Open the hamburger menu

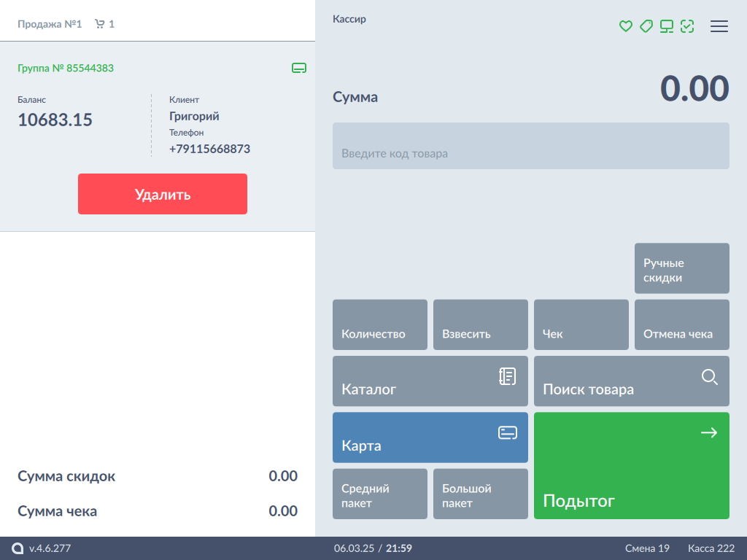click(x=719, y=26)
